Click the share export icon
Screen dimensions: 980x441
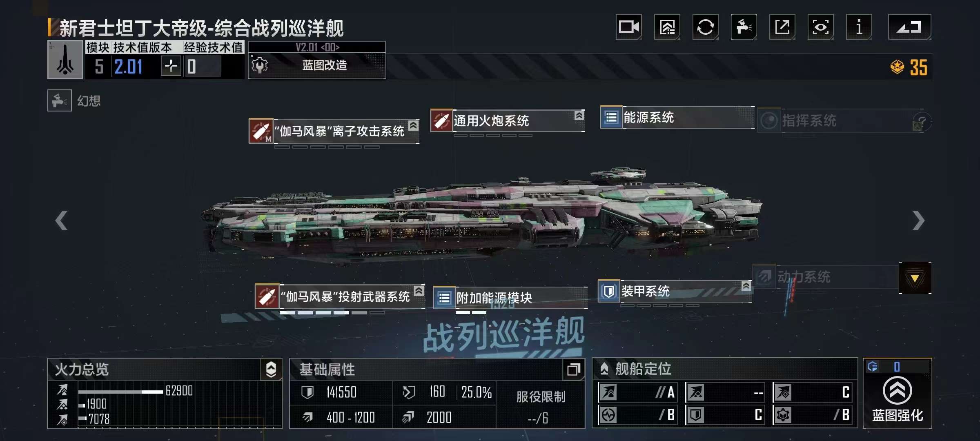782,27
